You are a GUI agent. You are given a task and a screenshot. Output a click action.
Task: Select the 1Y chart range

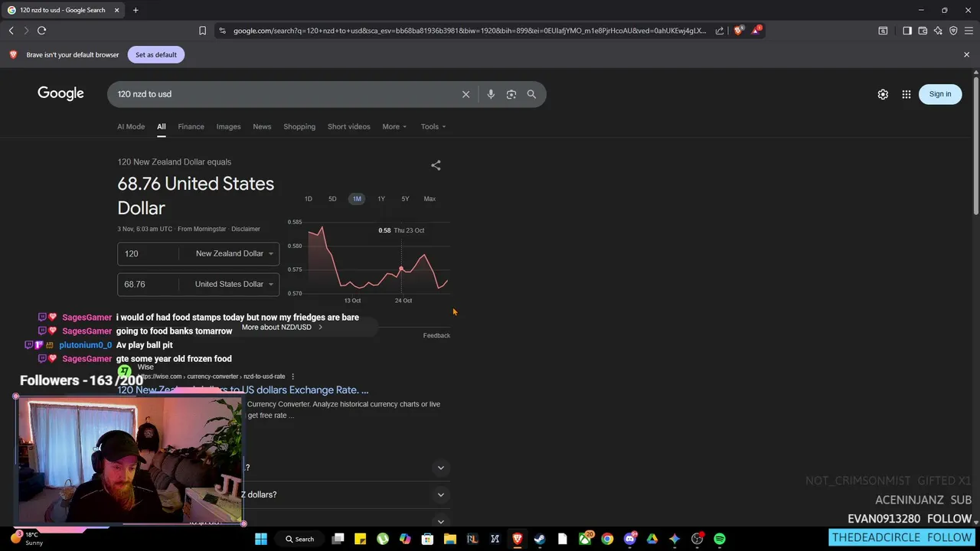[381, 199]
